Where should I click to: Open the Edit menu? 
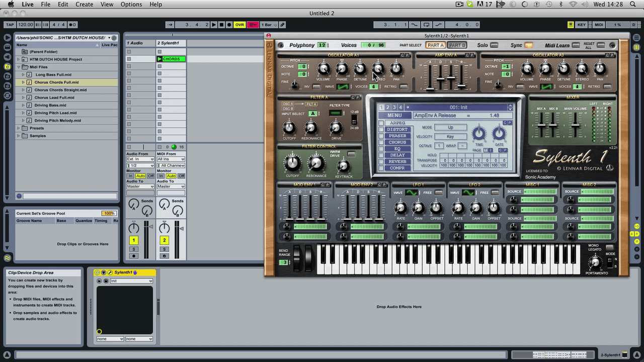(x=63, y=5)
